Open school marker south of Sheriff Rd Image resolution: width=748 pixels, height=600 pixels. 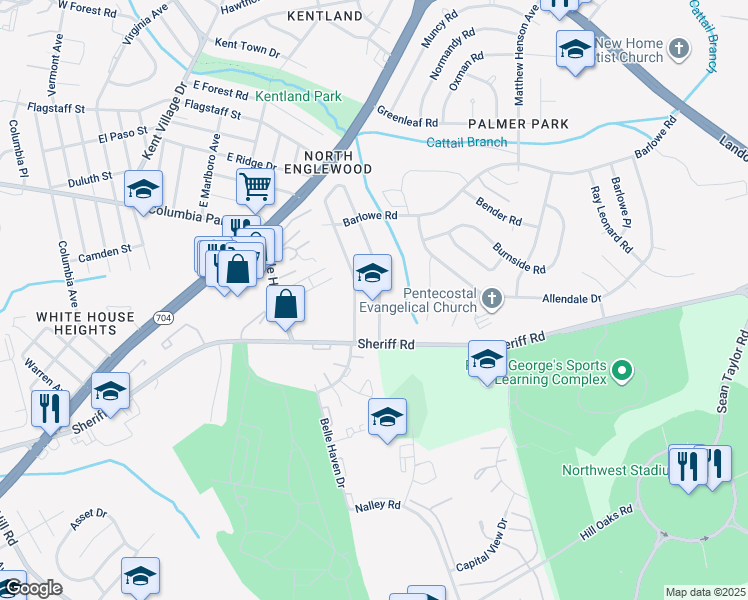(x=387, y=419)
